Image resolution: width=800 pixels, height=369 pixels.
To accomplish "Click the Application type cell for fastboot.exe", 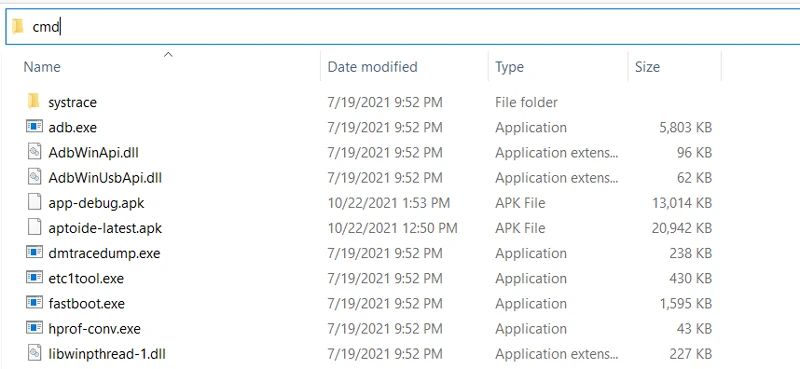I will point(531,304).
